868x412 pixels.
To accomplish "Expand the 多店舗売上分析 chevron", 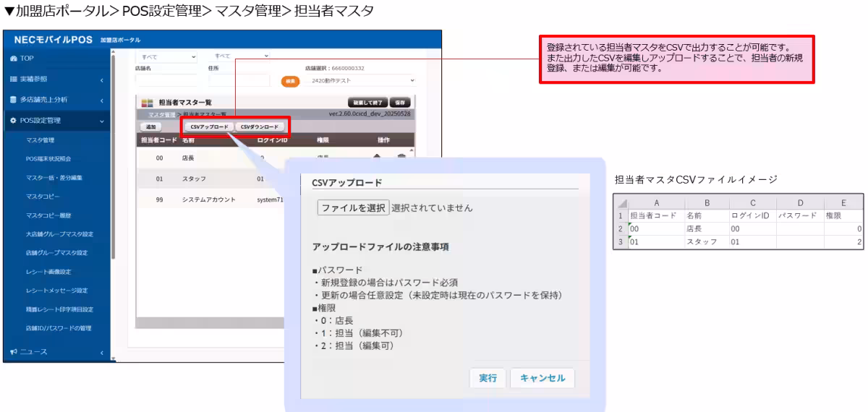I will click(x=102, y=100).
